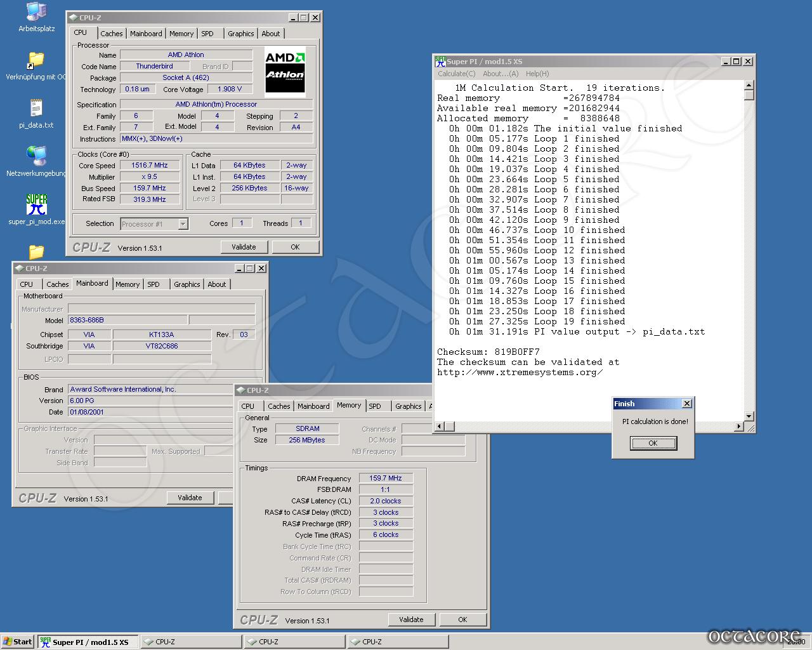Click the Memory CPU-Z window title icon
The height and width of the screenshot is (650, 812).
(240, 390)
